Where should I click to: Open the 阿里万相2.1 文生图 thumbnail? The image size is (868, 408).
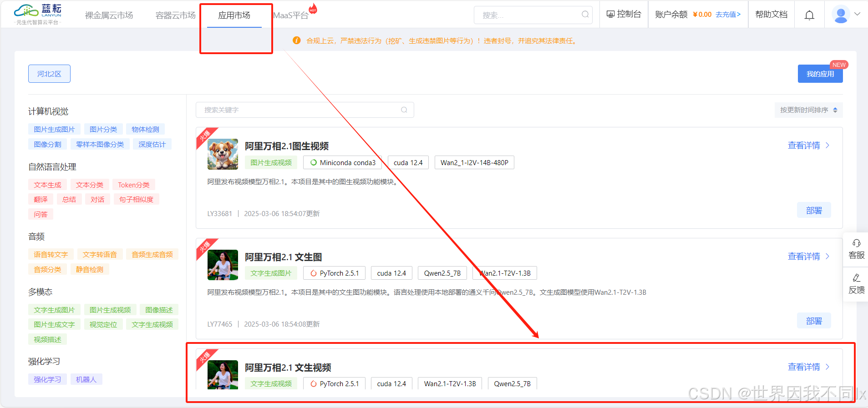pos(223,265)
